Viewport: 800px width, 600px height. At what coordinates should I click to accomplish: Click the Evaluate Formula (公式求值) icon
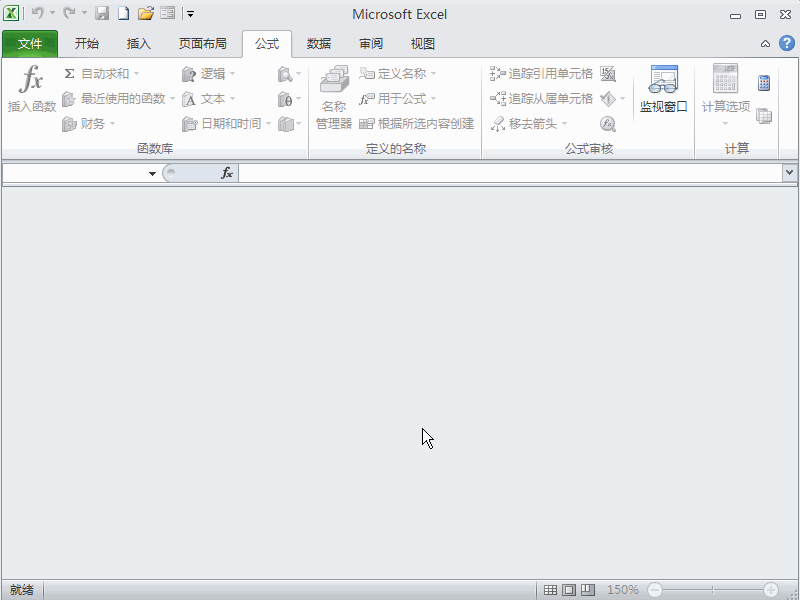(x=608, y=123)
